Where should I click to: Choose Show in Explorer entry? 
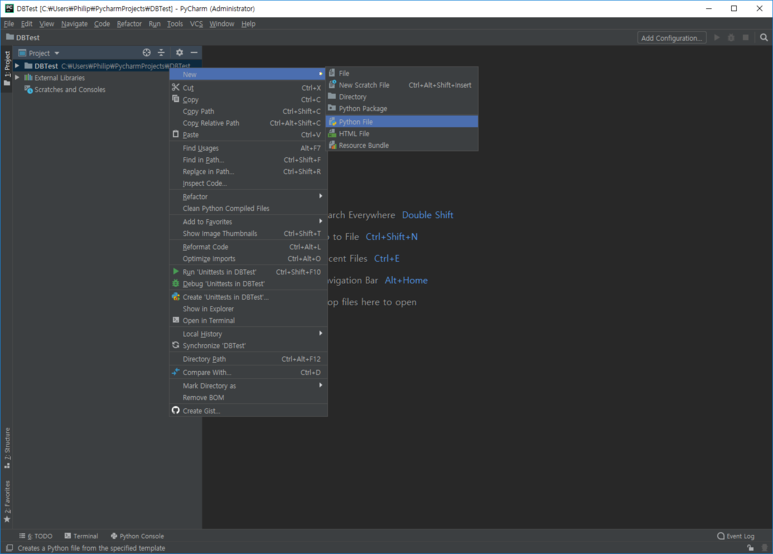point(248,309)
